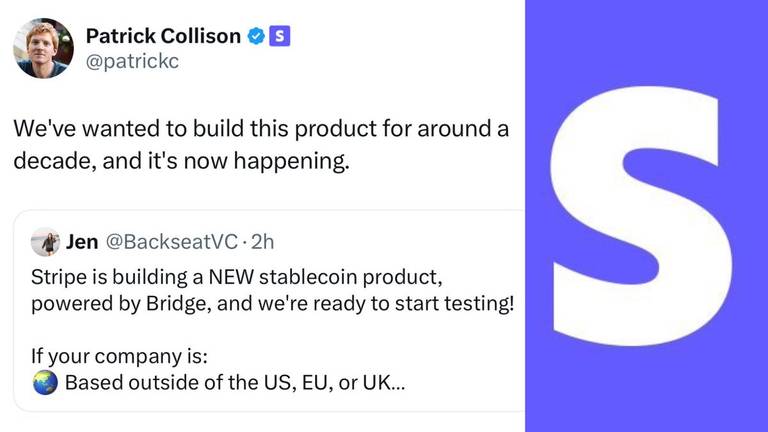Click the blue verified checkmark badge
Viewport: 768px width, 432px height.
pos(256,36)
